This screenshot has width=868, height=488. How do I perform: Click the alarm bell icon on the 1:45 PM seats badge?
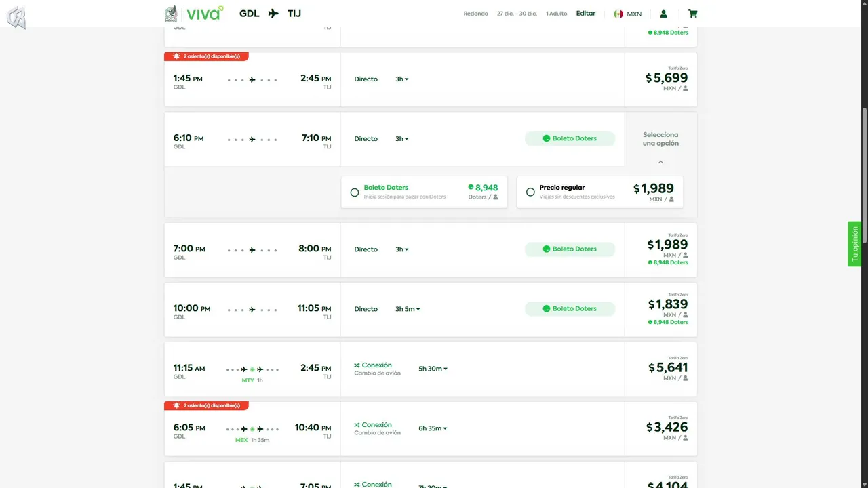tap(177, 56)
